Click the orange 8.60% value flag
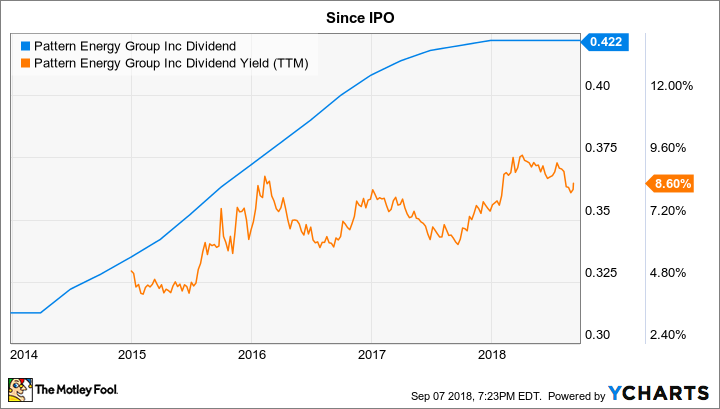The width and height of the screenshot is (720, 409). coord(670,184)
